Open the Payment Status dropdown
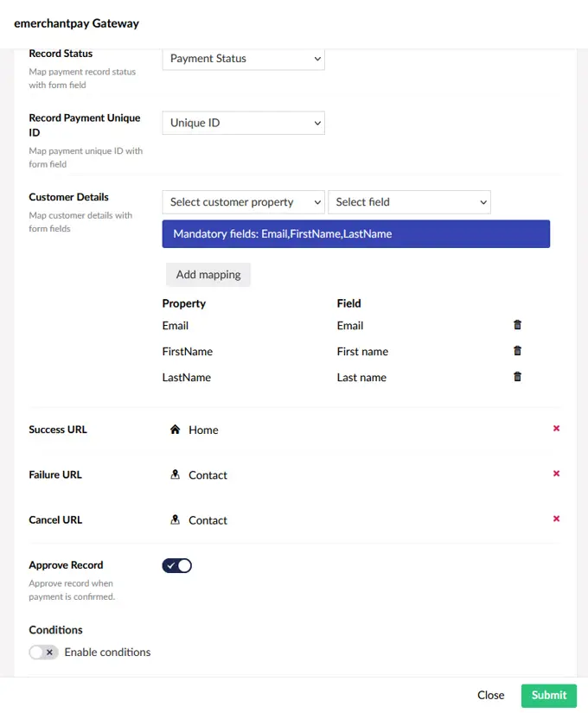 [243, 59]
